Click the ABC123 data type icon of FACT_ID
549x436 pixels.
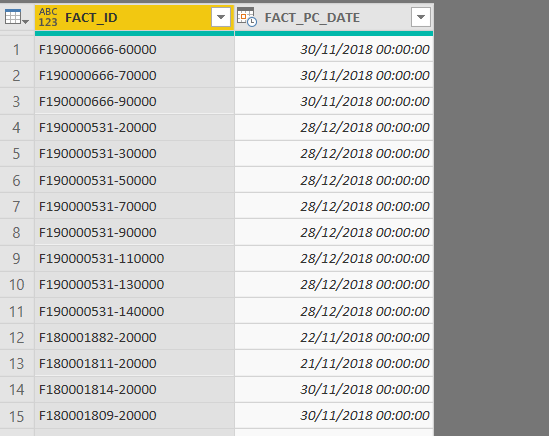[x=48, y=18]
